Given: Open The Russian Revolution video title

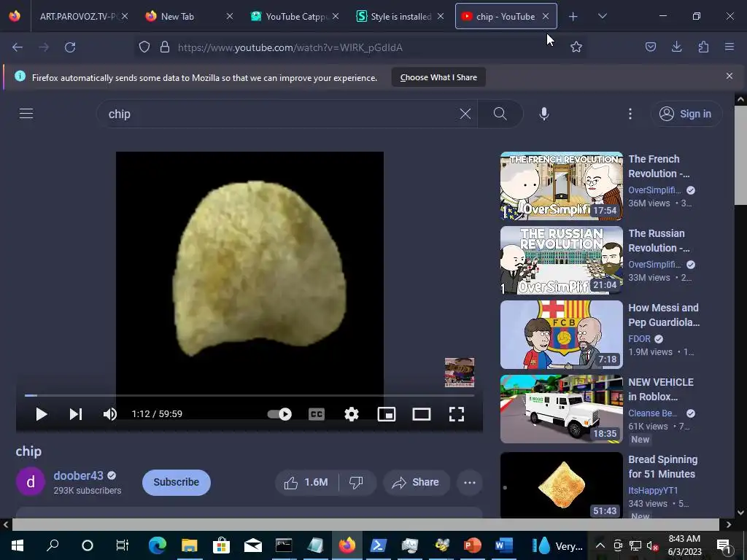Looking at the screenshot, I should pyautogui.click(x=659, y=241).
